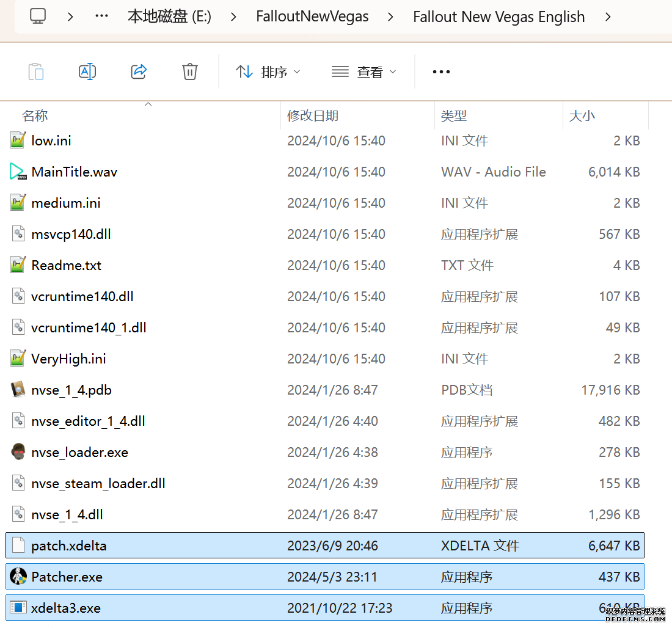Click the Paste clipboard icon in toolbar
Image resolution: width=672 pixels, height=628 pixels.
36,72
